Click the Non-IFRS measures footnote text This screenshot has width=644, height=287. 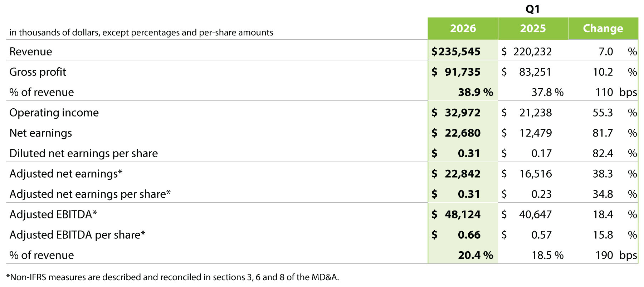coord(172,277)
